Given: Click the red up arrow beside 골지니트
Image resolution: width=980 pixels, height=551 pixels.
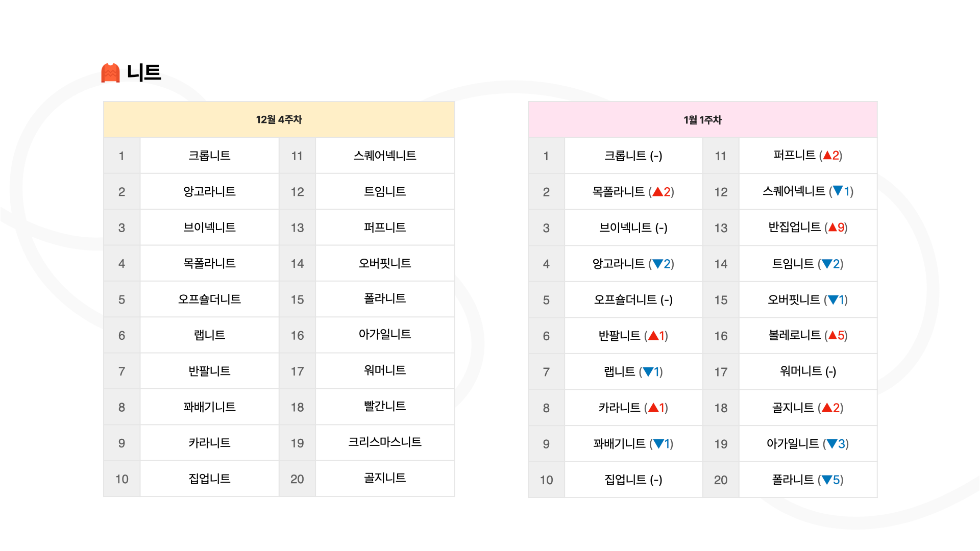Looking at the screenshot, I should click(x=827, y=408).
